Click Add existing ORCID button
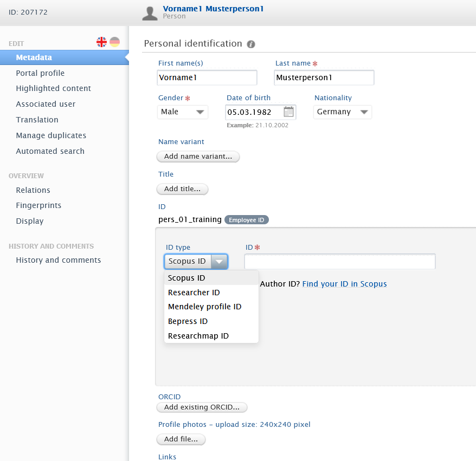 coord(202,407)
